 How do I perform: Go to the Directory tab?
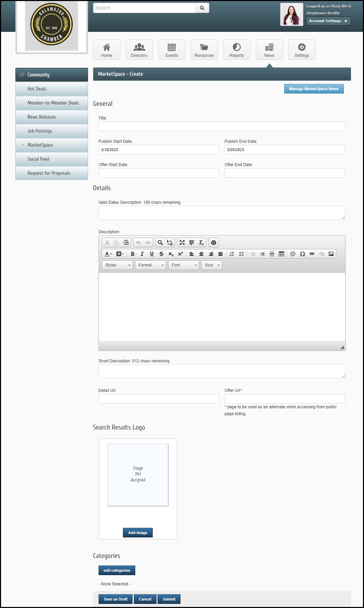[139, 50]
